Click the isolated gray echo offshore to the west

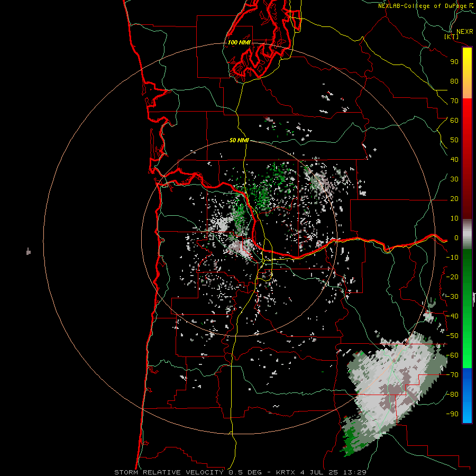point(28,251)
